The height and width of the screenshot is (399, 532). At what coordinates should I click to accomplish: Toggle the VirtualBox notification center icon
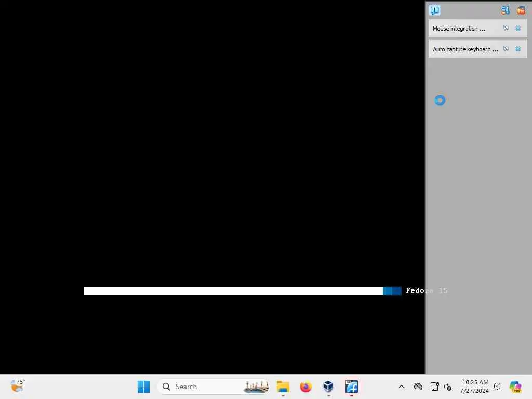(435, 10)
